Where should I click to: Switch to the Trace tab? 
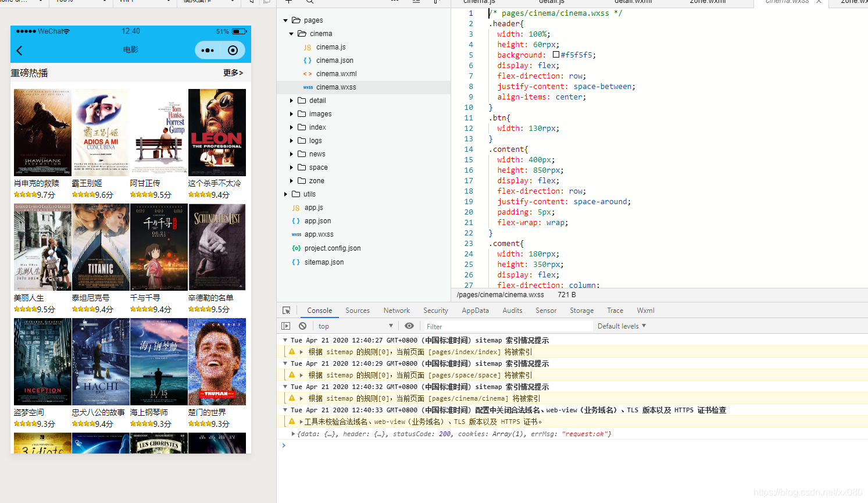(615, 311)
